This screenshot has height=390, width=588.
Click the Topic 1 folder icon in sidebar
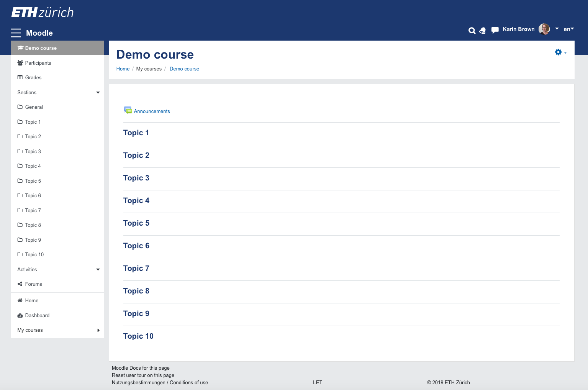point(20,122)
